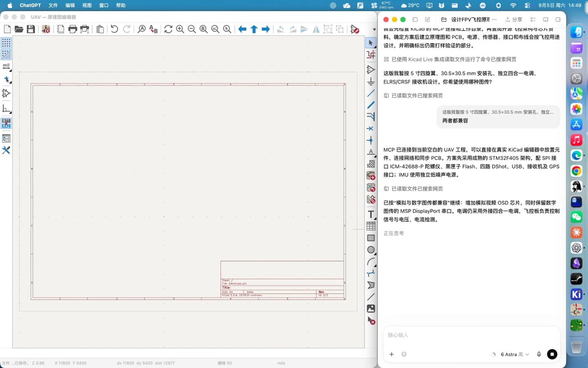
Task: Open 视图 menu in the menu bar
Action: point(87,5)
